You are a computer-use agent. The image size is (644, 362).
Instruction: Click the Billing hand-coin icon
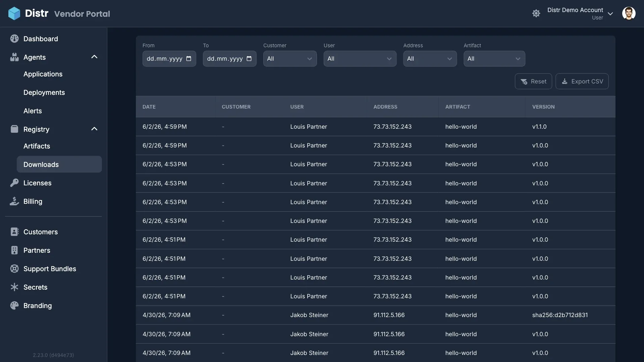[14, 201]
